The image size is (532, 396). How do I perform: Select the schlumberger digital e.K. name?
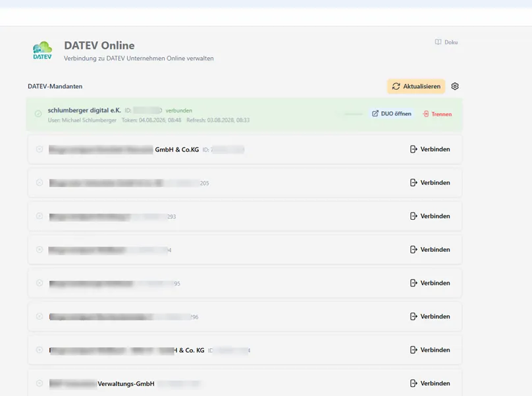coord(84,111)
